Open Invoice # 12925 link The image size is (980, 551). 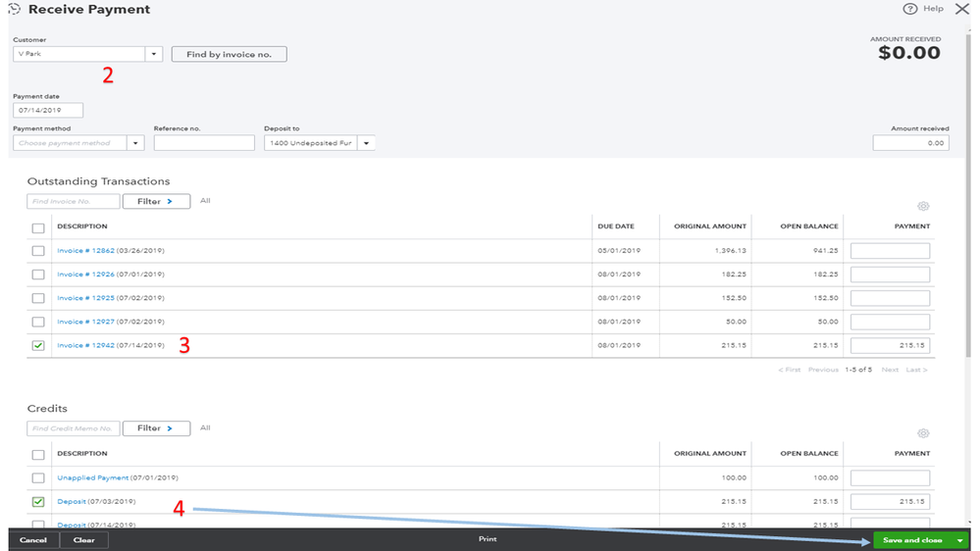85,298
